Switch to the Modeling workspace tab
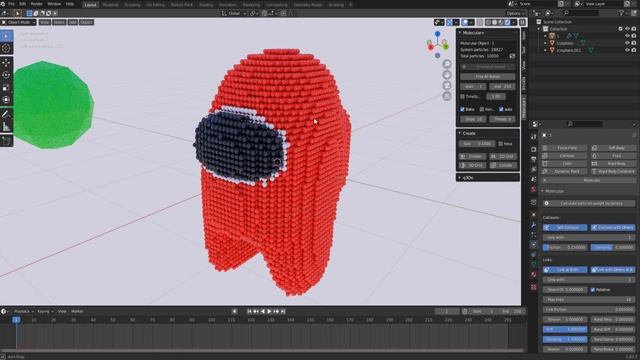Image resolution: width=640 pixels, height=360 pixels. click(x=110, y=5)
